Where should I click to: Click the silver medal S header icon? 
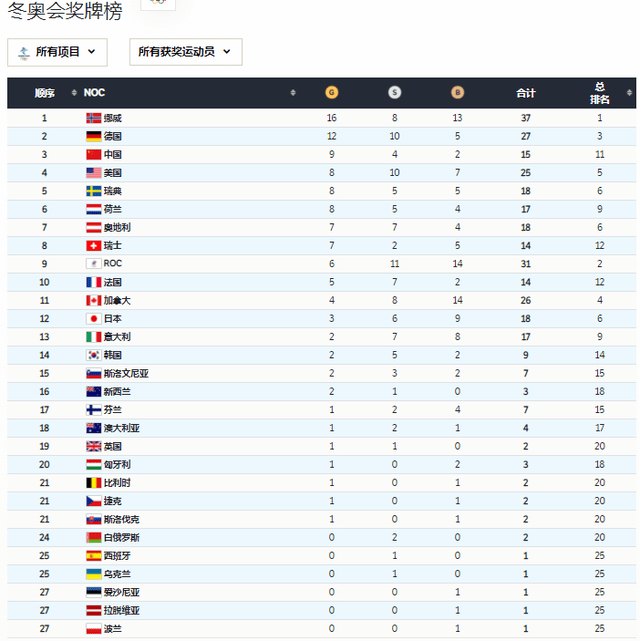click(394, 92)
